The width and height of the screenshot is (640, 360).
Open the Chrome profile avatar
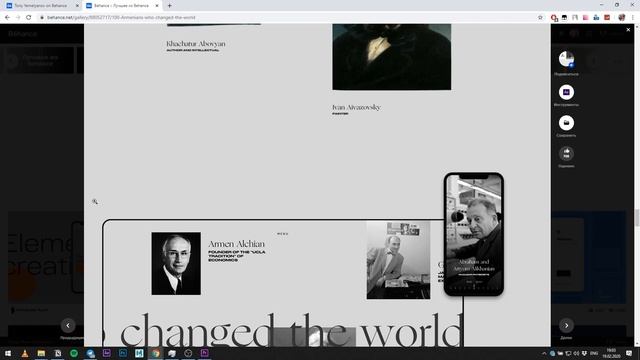click(622, 18)
